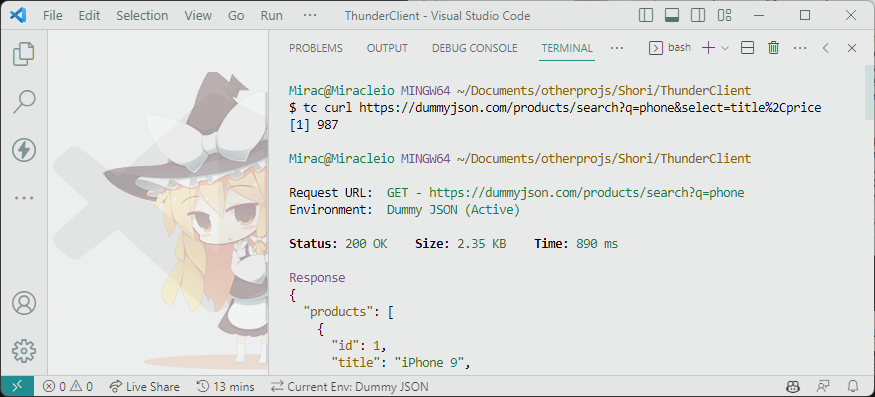Expand the new terminal launch profile dropdown
The image size is (875, 397).
click(725, 48)
